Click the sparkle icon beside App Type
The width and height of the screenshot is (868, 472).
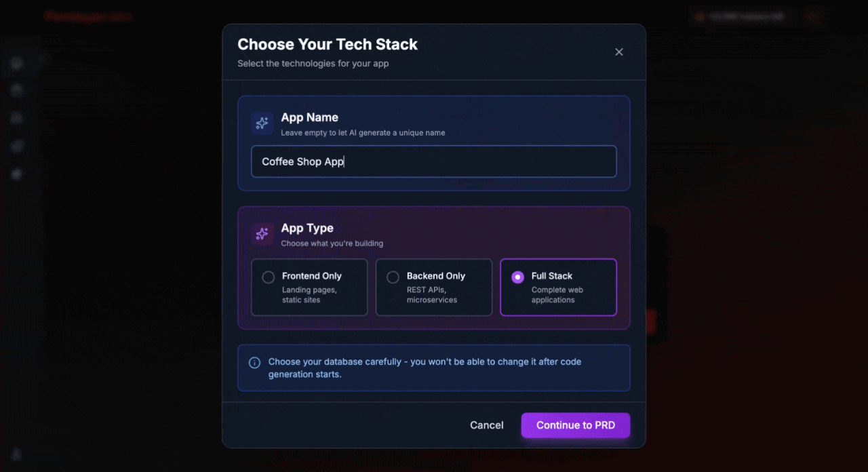click(262, 234)
